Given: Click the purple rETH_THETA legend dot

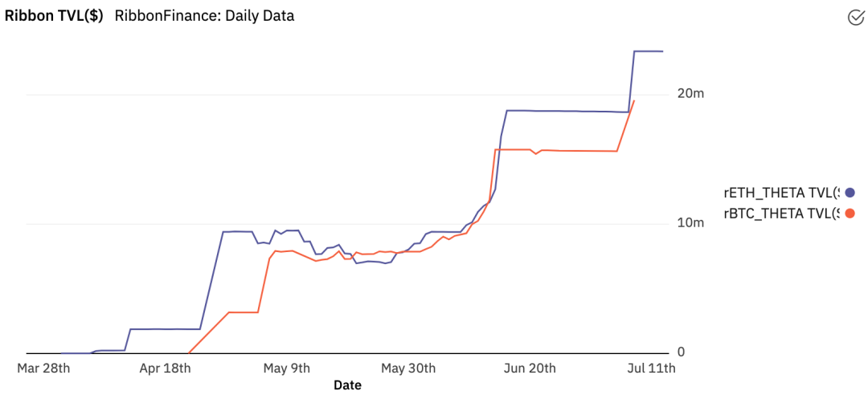Looking at the screenshot, I should (850, 193).
